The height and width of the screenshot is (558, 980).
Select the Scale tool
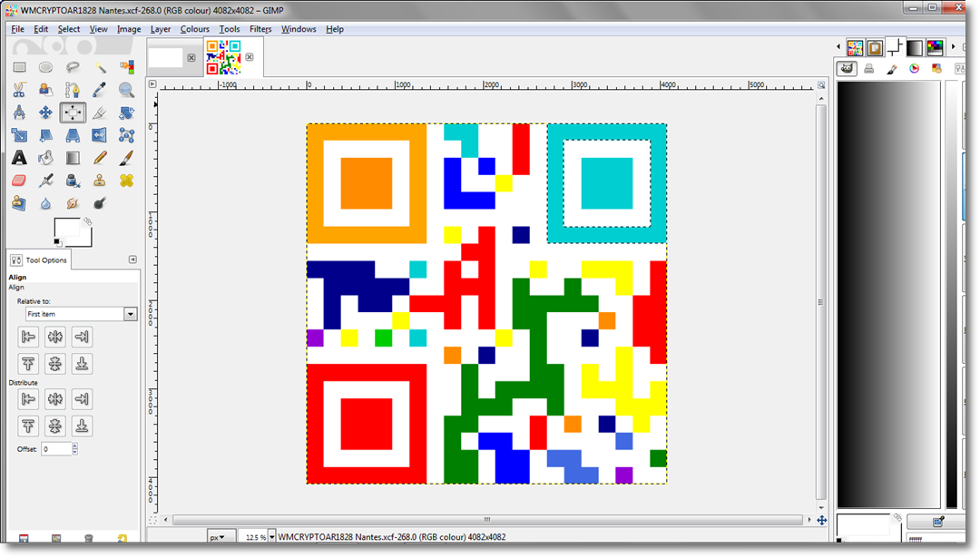[x=19, y=135]
